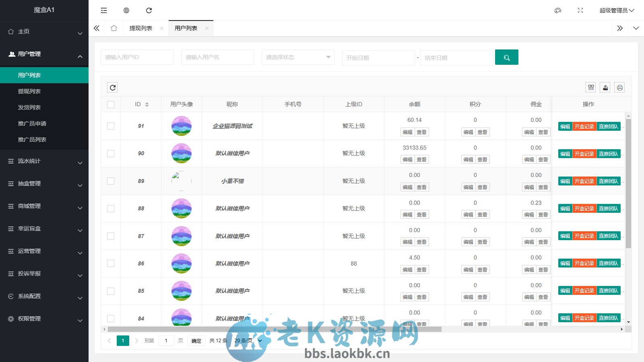The image size is (644, 362).
Task: Open the language globe selector
Action: coord(126,10)
